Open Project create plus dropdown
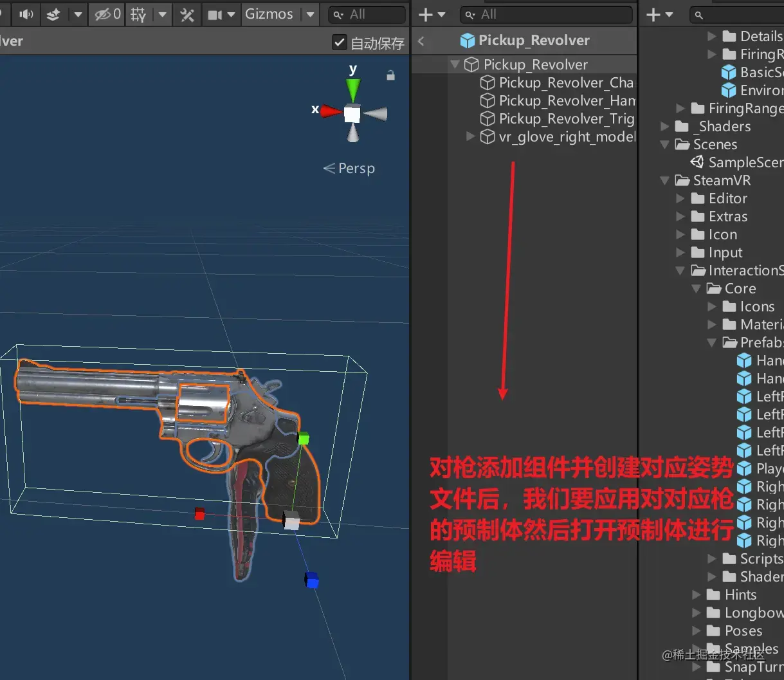Viewport: 784px width, 680px height. (x=659, y=14)
